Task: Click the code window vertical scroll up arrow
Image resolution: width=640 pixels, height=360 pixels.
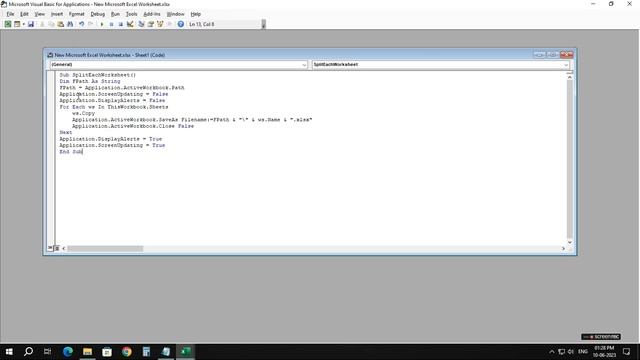Action: point(570,78)
